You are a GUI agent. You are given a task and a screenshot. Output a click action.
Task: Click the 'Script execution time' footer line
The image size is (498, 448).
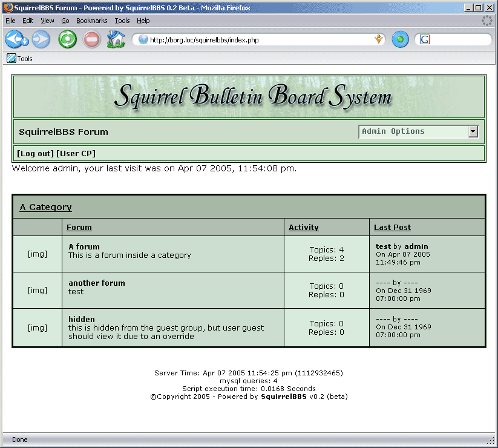click(x=249, y=389)
